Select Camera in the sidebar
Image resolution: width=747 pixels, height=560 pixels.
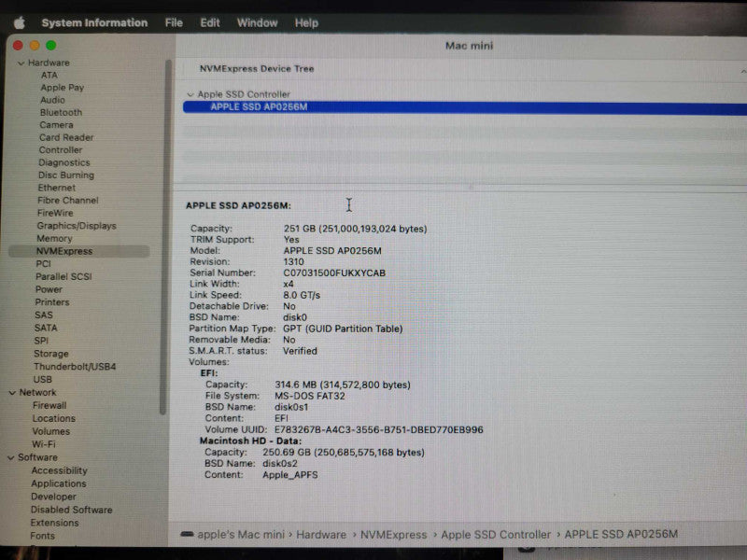56,125
